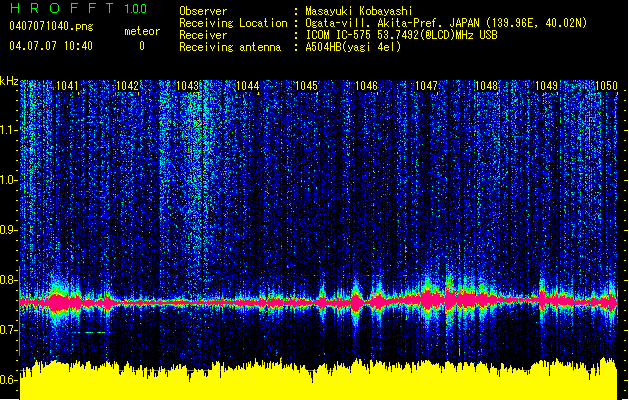Click the 0.8 kHz axis label
Screen dimensions: 629x400
[8, 280]
